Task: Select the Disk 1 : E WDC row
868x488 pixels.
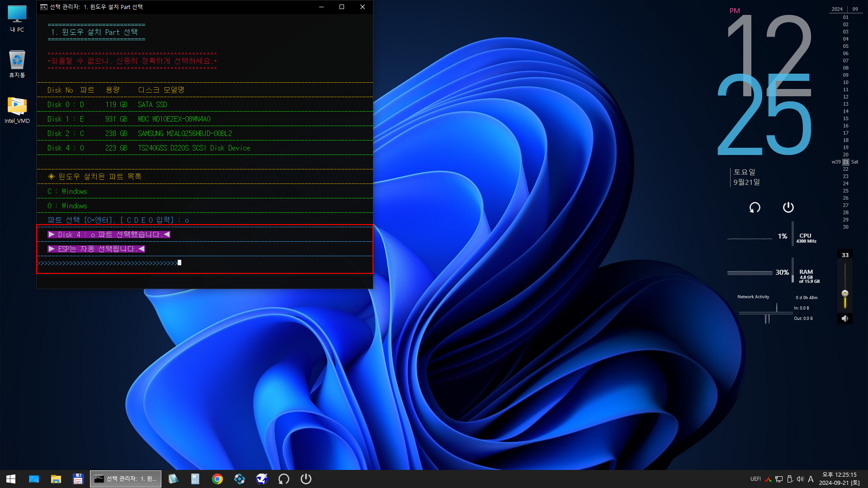Action: click(x=205, y=119)
